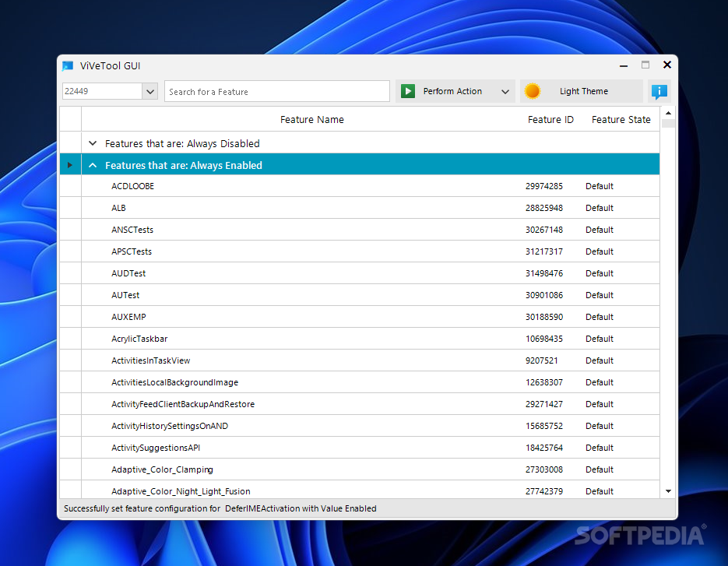This screenshot has width=728, height=566.
Task: Click the Search for a Feature field
Action: [276, 91]
